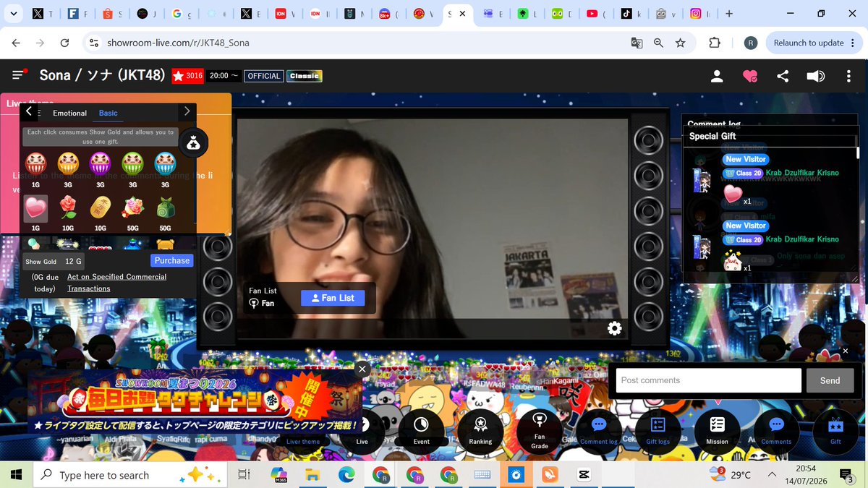
Task: Open the Liver theme bottom button
Action: (x=302, y=441)
